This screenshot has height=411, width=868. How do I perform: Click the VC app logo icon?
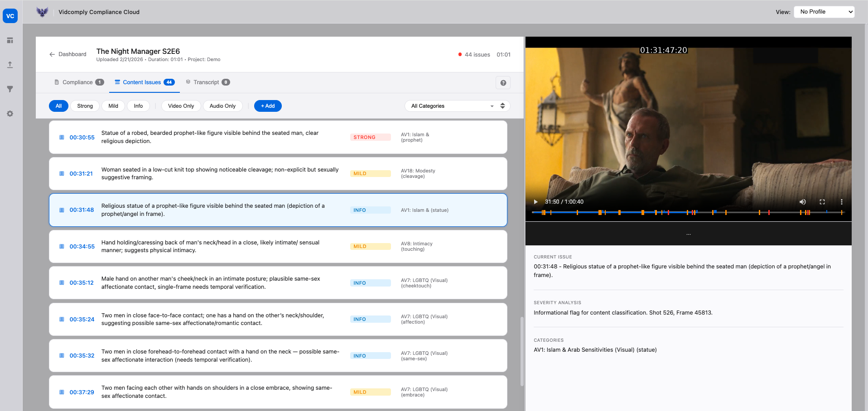coord(10,16)
